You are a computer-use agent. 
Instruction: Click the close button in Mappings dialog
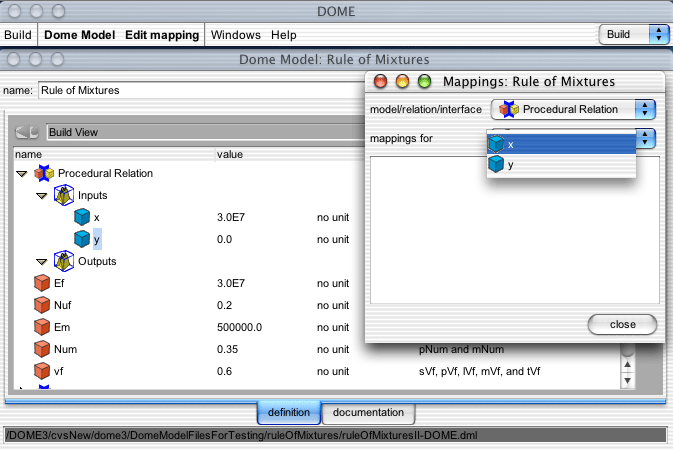click(x=622, y=325)
